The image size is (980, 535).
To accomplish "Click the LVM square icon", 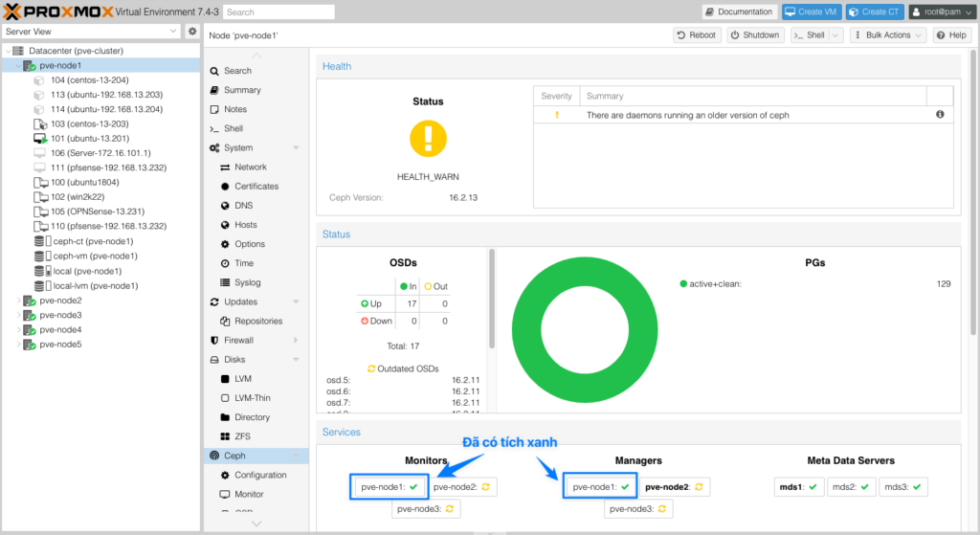I will [225, 379].
